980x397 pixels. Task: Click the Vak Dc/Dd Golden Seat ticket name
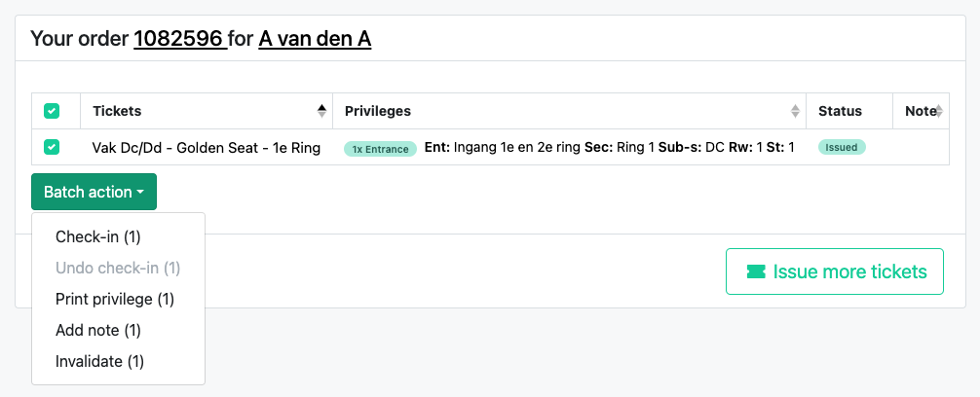coord(207,148)
